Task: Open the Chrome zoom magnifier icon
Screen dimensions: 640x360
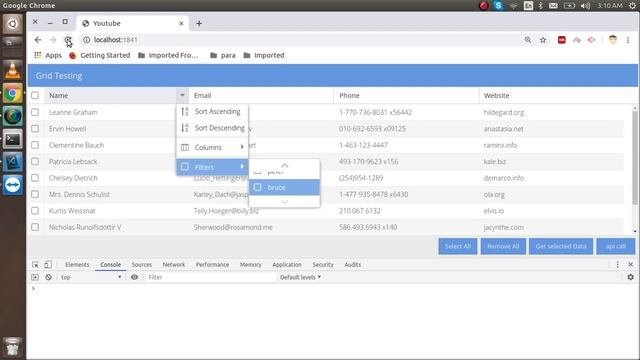Action: pyautogui.click(x=528, y=40)
